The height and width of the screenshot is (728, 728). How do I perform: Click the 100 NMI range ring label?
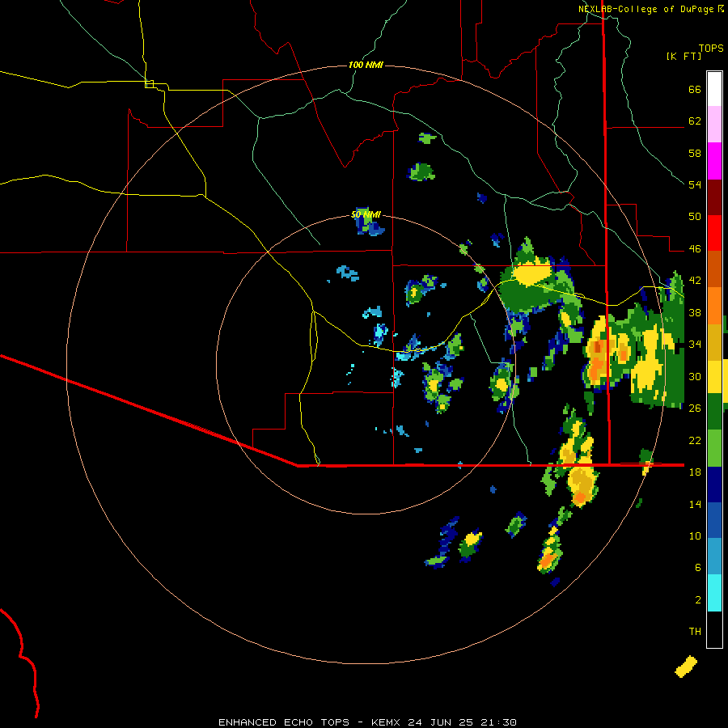coord(366,65)
